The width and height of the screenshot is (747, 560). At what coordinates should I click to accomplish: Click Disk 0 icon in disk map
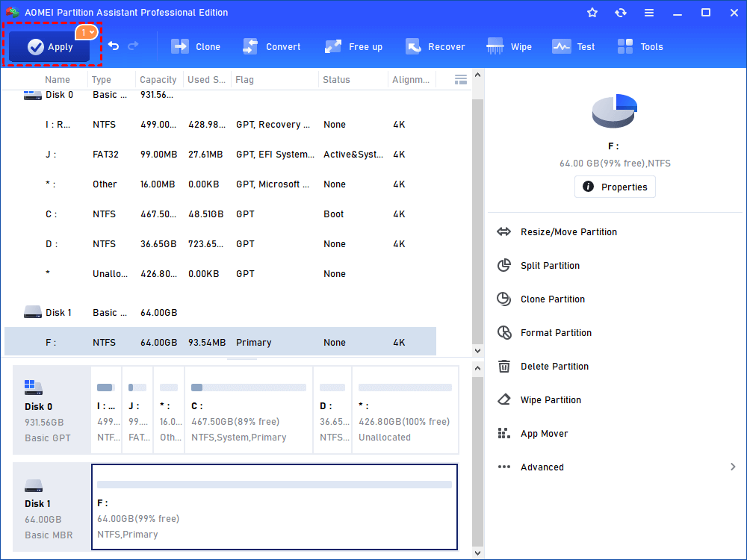click(x=34, y=388)
